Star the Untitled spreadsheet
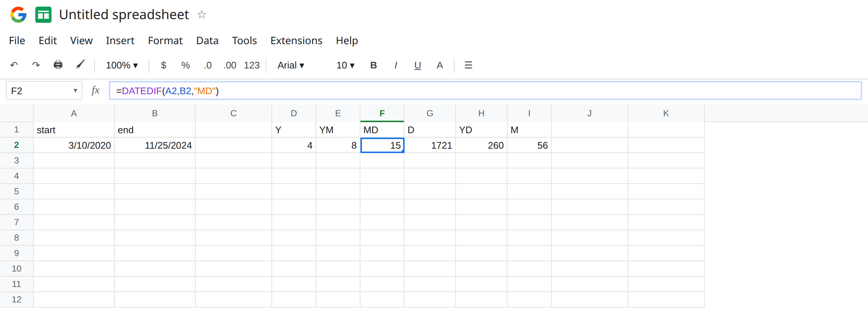Image resolution: width=868 pixels, height=312 pixels. pos(202,15)
